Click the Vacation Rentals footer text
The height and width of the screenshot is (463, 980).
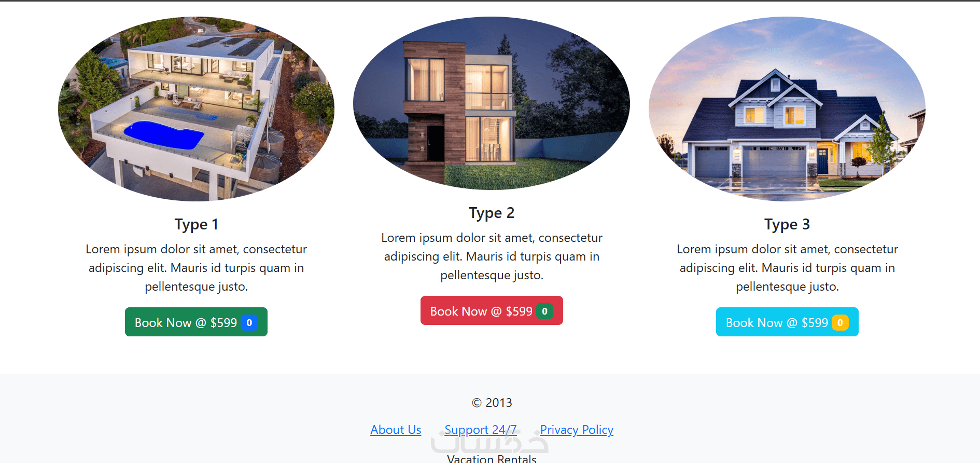(x=492, y=458)
